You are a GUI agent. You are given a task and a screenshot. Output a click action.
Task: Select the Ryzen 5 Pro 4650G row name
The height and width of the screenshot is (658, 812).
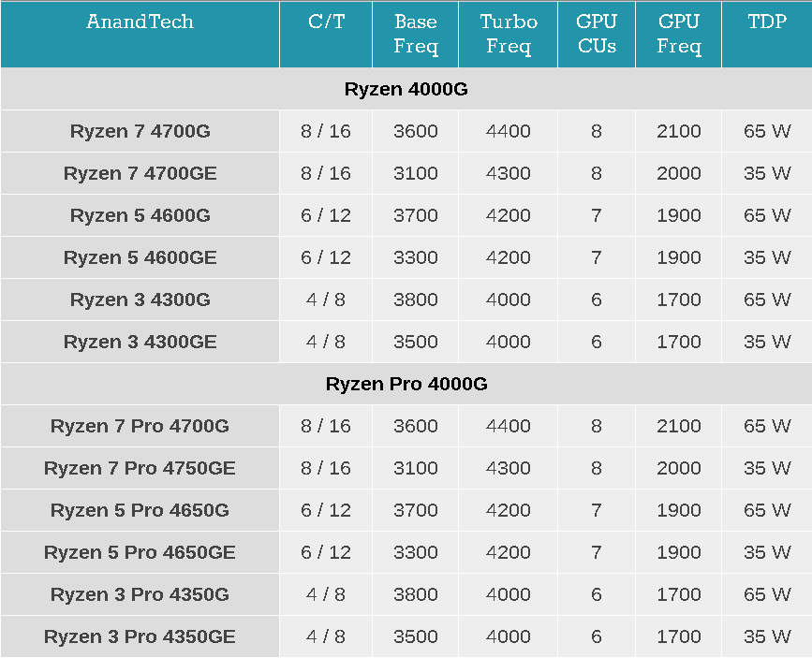click(140, 510)
